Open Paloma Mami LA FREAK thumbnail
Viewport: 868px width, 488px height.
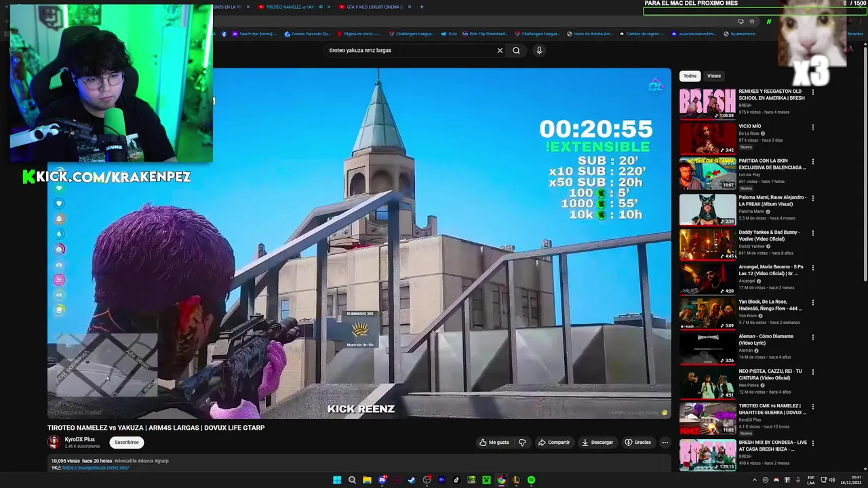(707, 209)
